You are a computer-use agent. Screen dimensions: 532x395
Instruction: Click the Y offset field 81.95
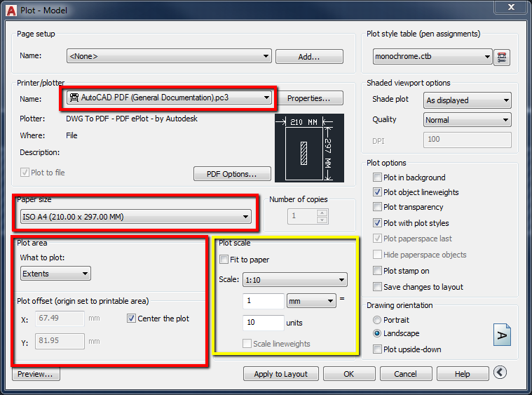click(60, 341)
